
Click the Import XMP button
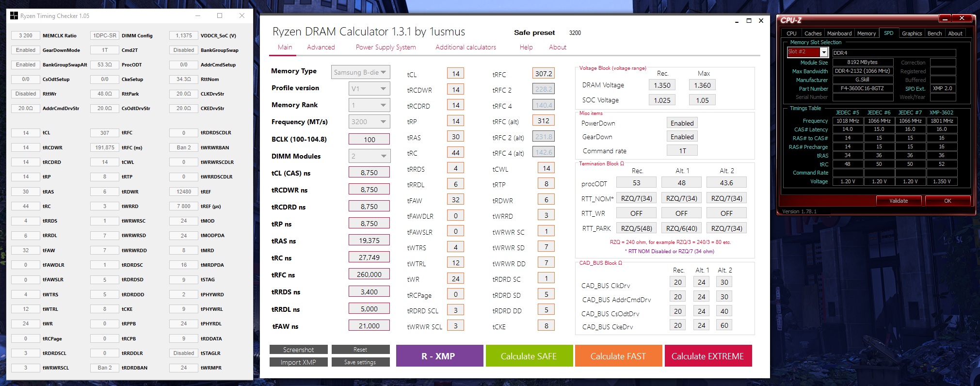(x=299, y=362)
